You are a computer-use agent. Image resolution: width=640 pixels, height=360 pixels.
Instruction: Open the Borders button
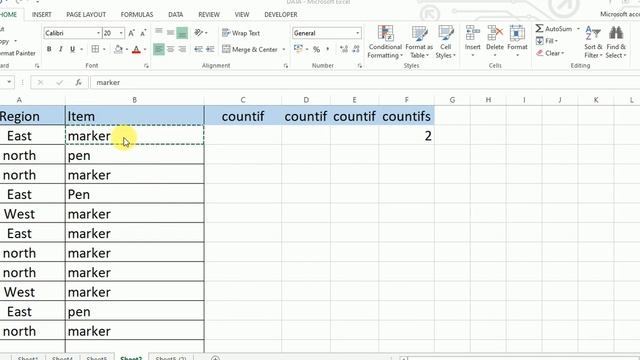(95, 49)
